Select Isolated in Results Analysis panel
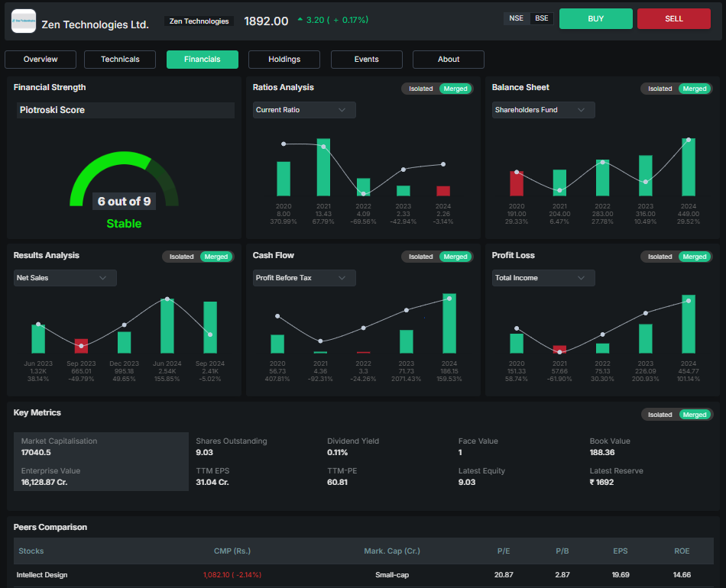The width and height of the screenshot is (726, 588). point(182,257)
